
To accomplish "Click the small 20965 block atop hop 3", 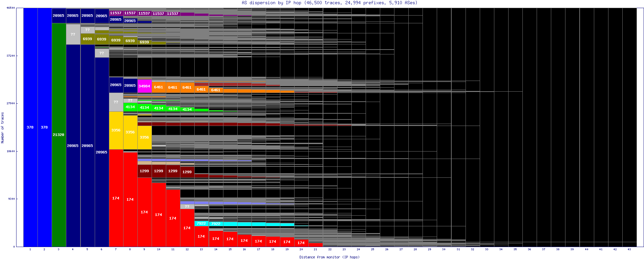I will (x=59, y=16).
